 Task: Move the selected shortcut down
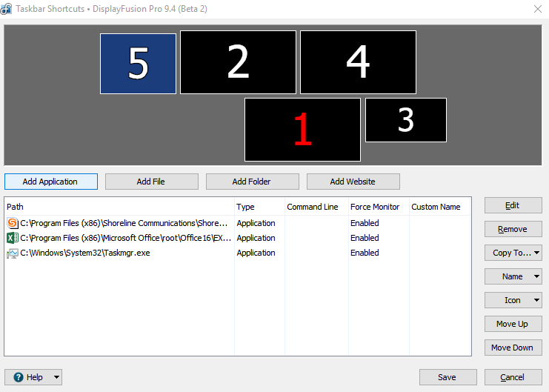(x=512, y=348)
